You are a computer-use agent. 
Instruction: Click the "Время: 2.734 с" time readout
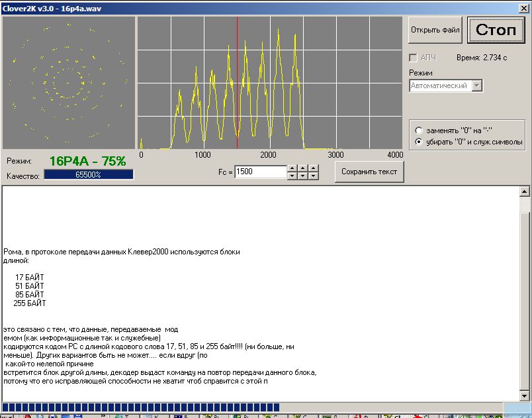[482, 58]
